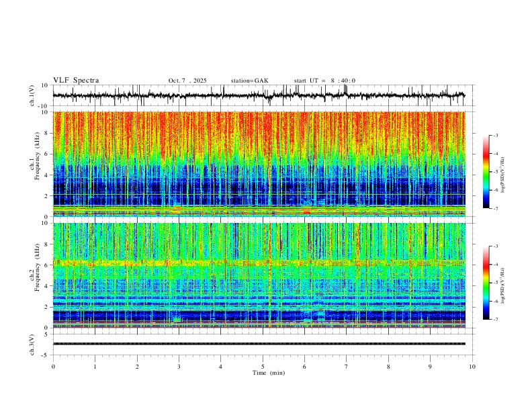The image size is (532, 411).
Task: Click the ch.2 log(PSD) colorbar label
Action: click(x=502, y=286)
